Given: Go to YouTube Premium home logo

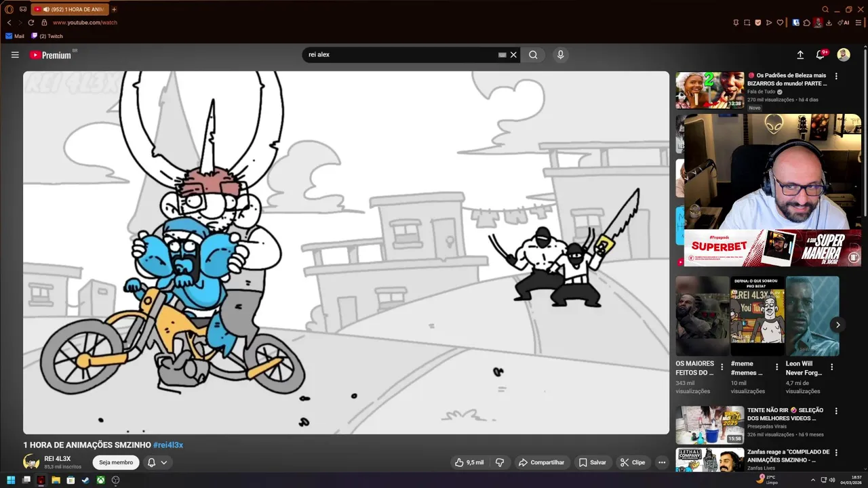Looking at the screenshot, I should coord(51,55).
